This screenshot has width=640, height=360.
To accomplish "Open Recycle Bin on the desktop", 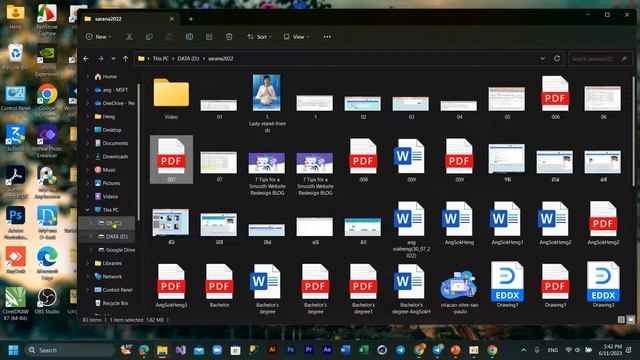I will (16, 57).
